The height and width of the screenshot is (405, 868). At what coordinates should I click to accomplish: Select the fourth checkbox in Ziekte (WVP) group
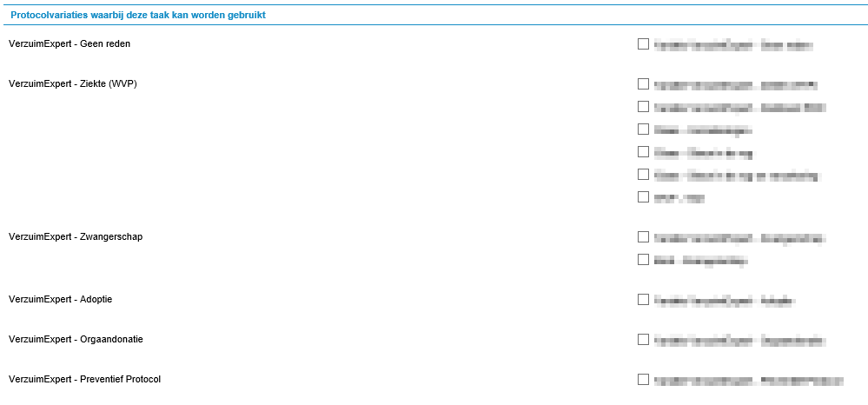pos(643,152)
